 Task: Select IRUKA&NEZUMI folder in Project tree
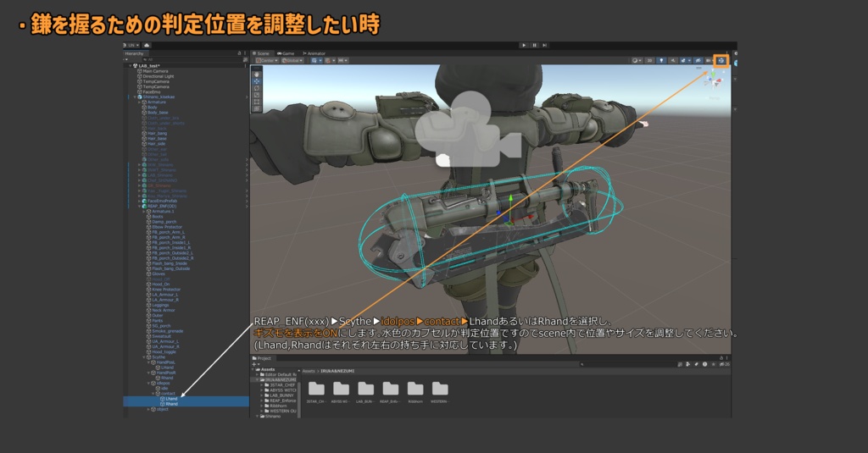[x=280, y=380]
